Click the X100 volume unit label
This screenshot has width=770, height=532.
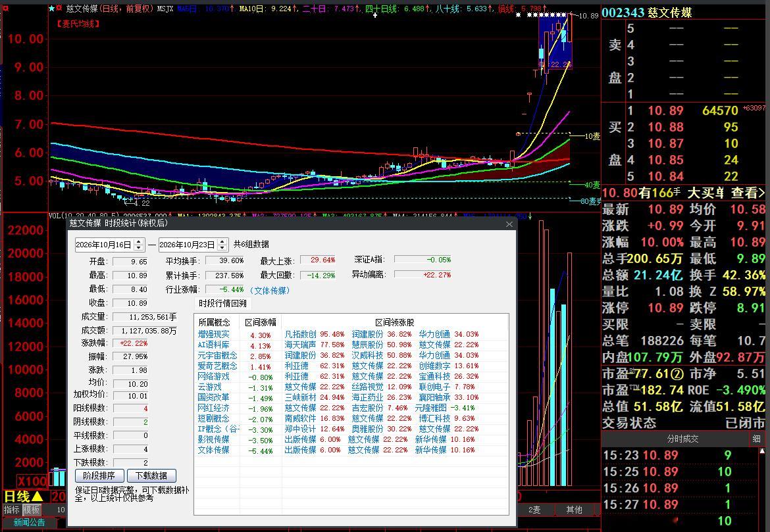point(33,481)
